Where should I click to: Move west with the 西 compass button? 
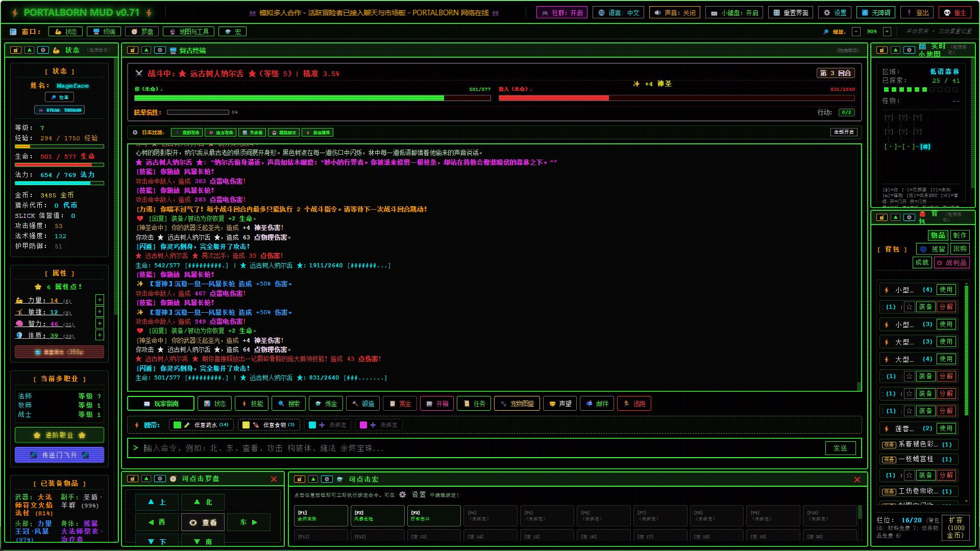tap(157, 522)
